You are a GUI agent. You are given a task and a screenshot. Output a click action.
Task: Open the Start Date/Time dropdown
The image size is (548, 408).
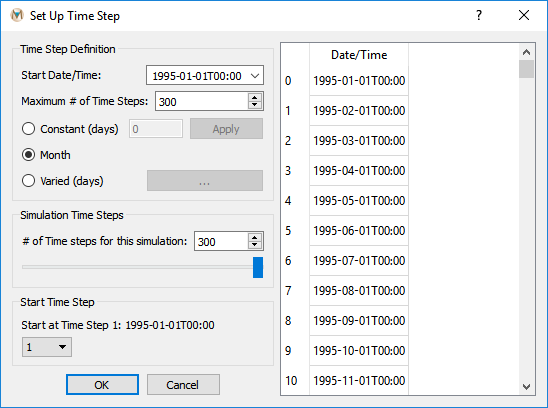pos(205,76)
